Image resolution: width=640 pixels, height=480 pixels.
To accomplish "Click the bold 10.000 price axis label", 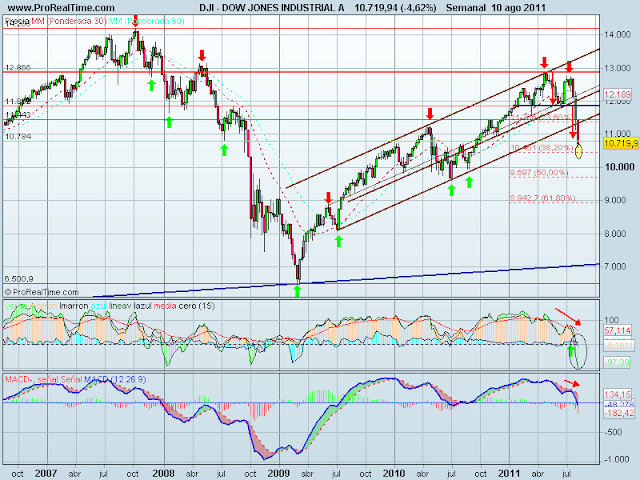I will click(620, 167).
